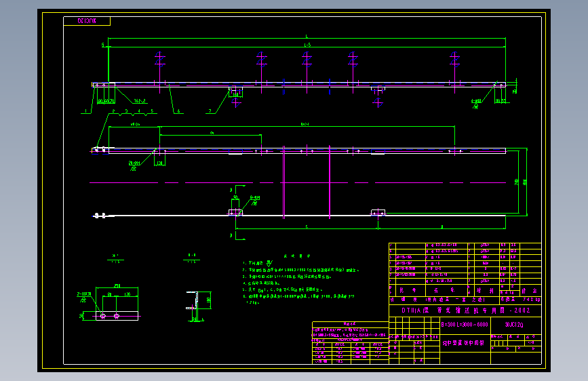
Task: Click the 'DTII(A)' 2002 drawing title text
Action: 466,310
